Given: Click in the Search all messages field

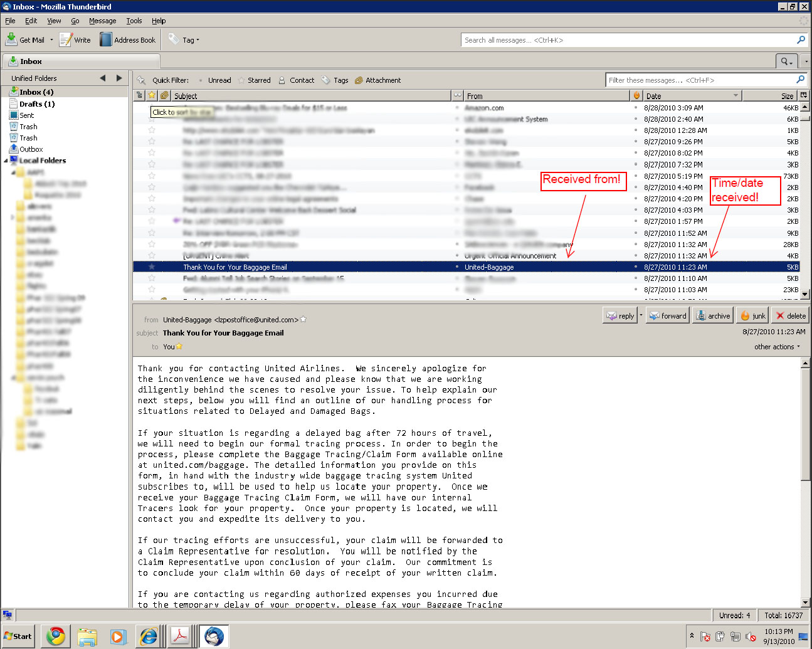Looking at the screenshot, I should pyautogui.click(x=628, y=40).
